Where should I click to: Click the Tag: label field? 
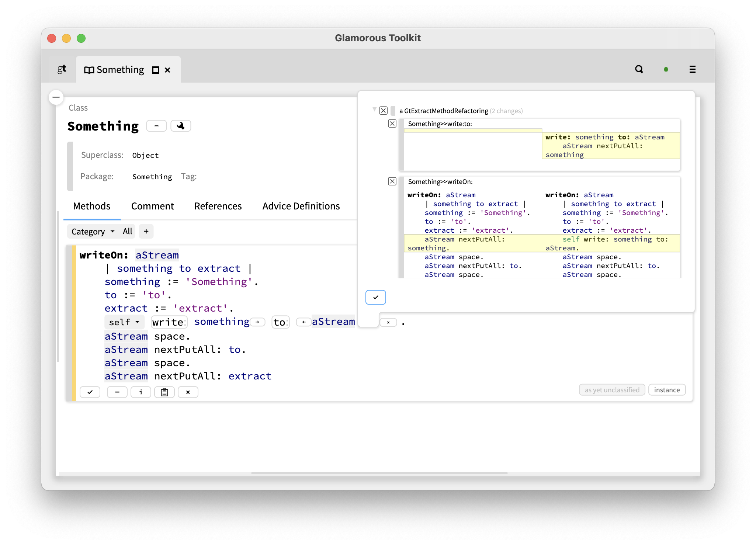(189, 177)
